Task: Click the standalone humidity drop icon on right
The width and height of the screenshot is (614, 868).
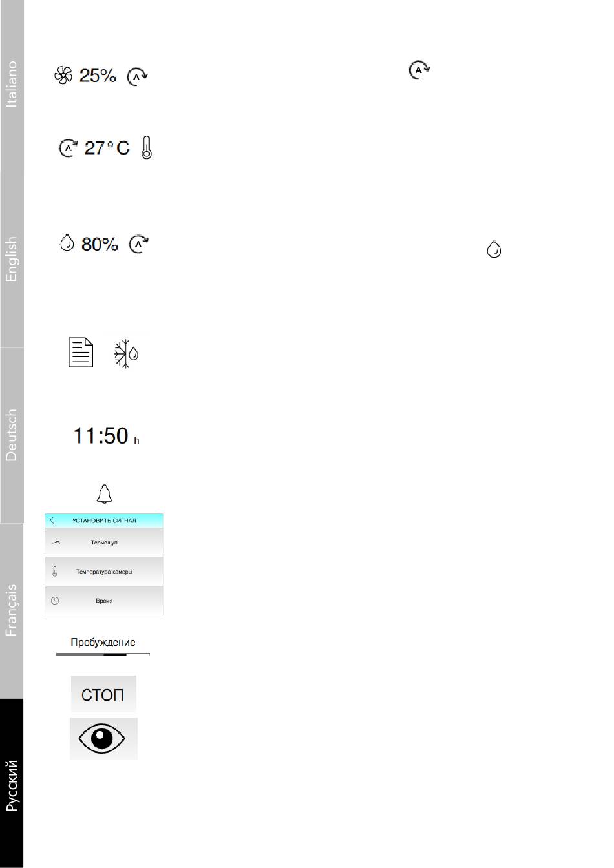Action: (494, 249)
